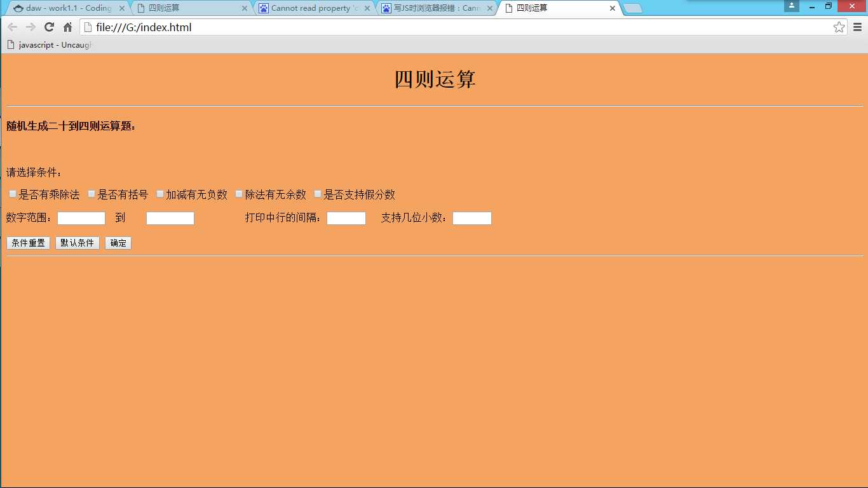
Task: Restore down the browser window
Action: (829, 6)
